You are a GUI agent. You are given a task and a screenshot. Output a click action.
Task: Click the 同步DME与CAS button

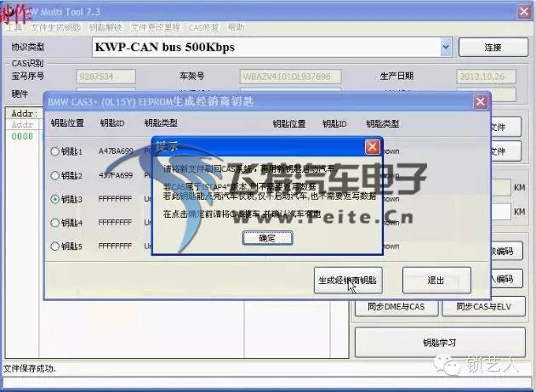click(x=396, y=307)
